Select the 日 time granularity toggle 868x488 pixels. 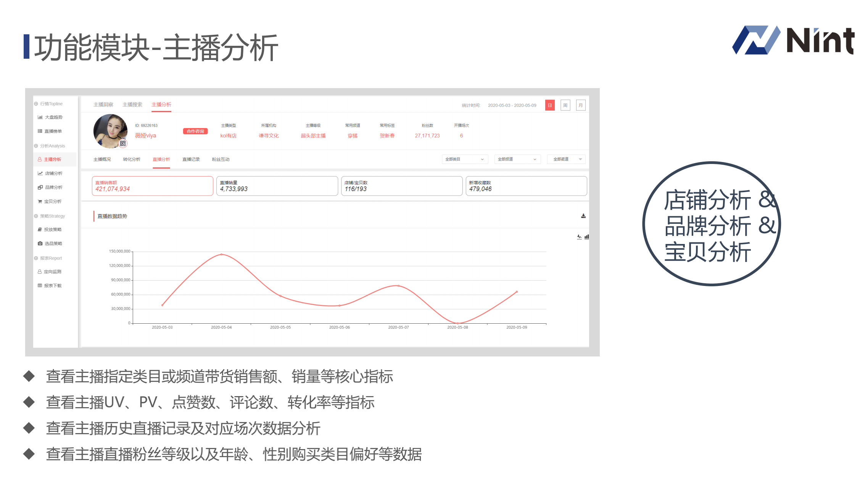point(549,105)
